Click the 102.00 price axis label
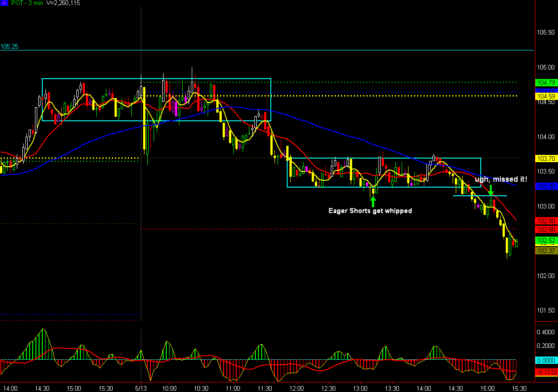This screenshot has width=558, height=392. [x=546, y=276]
